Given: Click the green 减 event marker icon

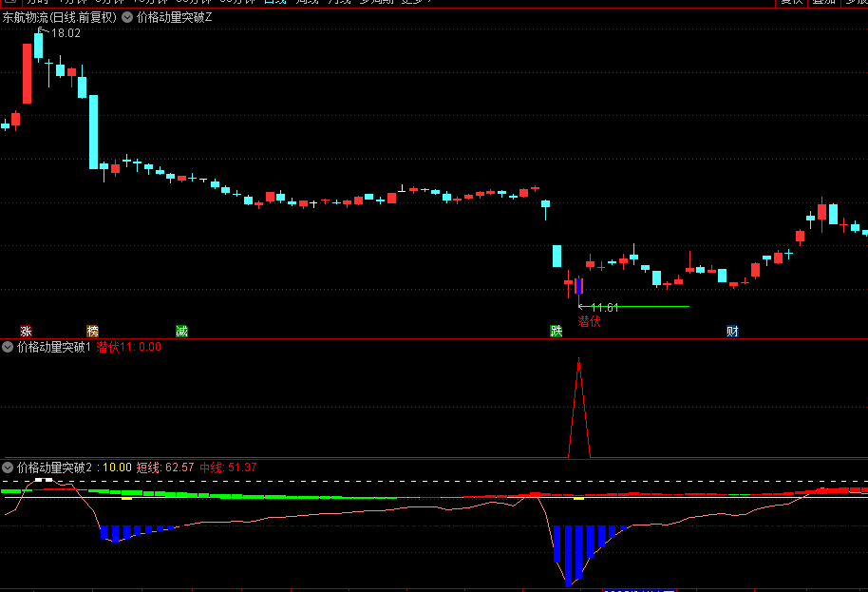Looking at the screenshot, I should click(181, 332).
